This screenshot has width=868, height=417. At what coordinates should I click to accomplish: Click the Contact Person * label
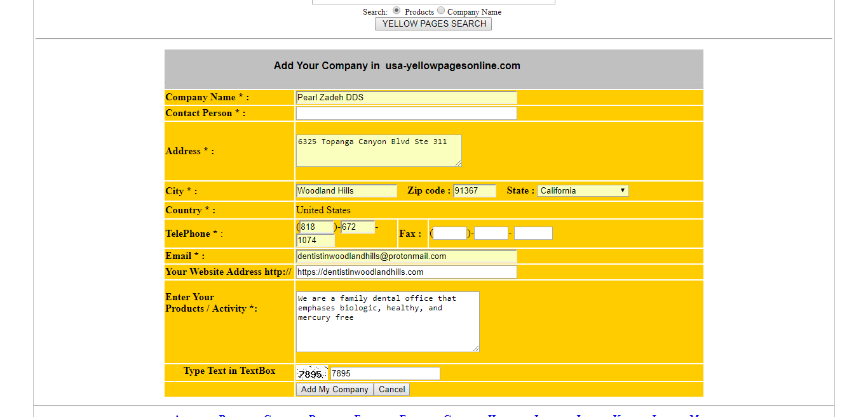[x=205, y=114]
